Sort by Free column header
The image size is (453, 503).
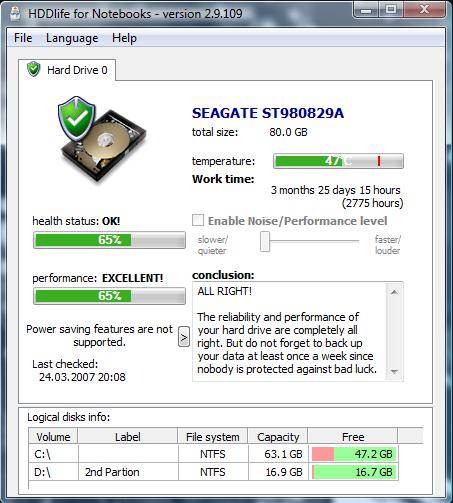[x=353, y=437]
